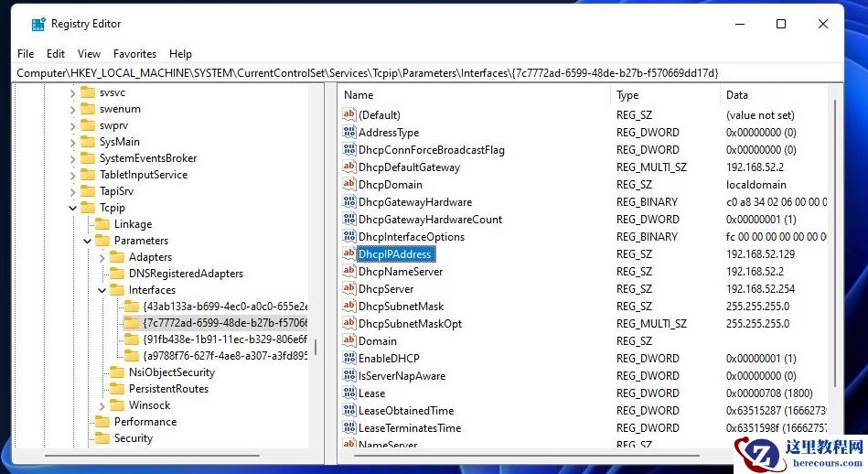Click the DhcpIPAddress string icon
The width and height of the screenshot is (868, 474).
pyautogui.click(x=349, y=253)
